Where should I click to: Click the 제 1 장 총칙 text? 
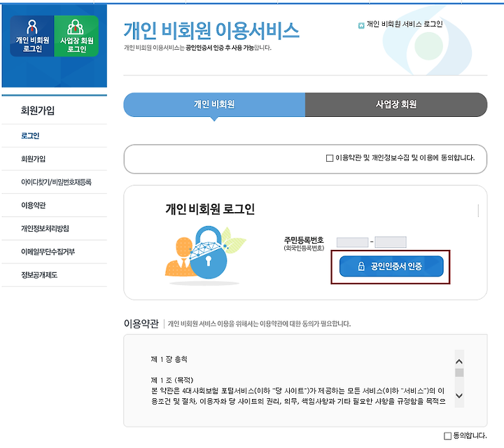[x=169, y=359]
